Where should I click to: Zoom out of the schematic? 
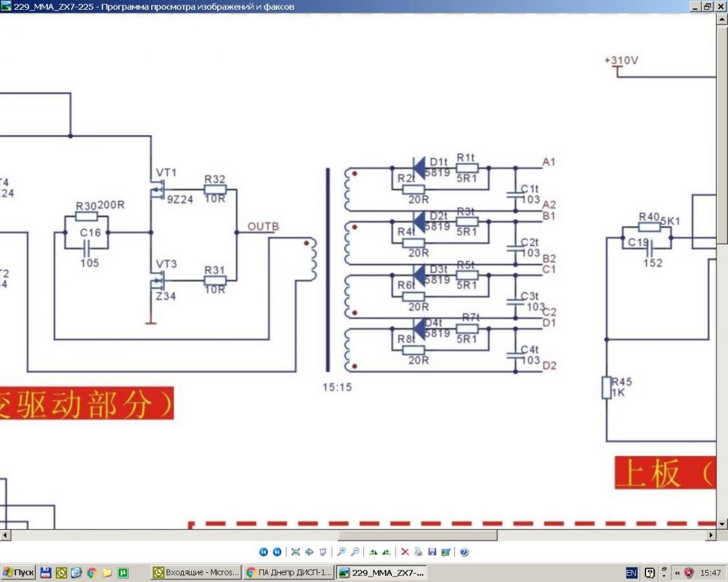356,552
